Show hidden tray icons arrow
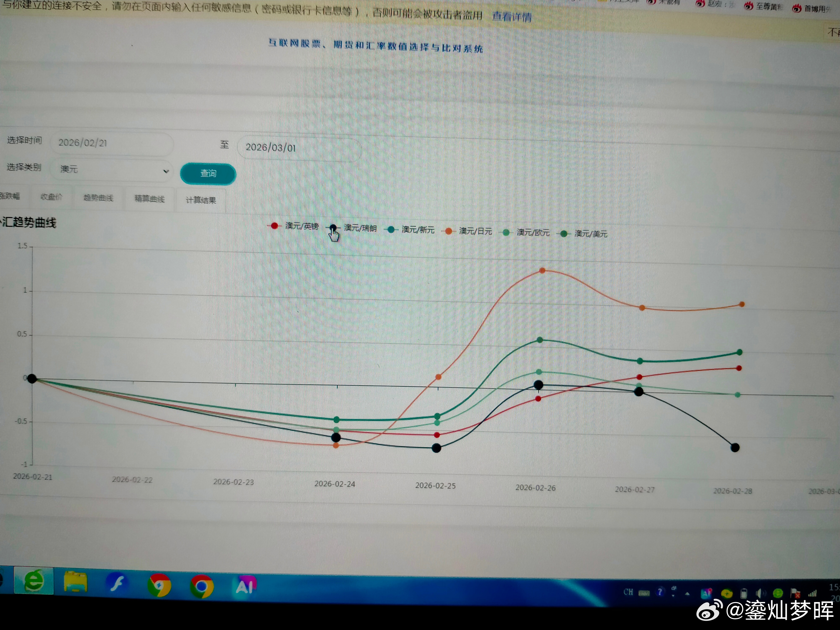Image resolution: width=840 pixels, height=630 pixels. pos(687,593)
